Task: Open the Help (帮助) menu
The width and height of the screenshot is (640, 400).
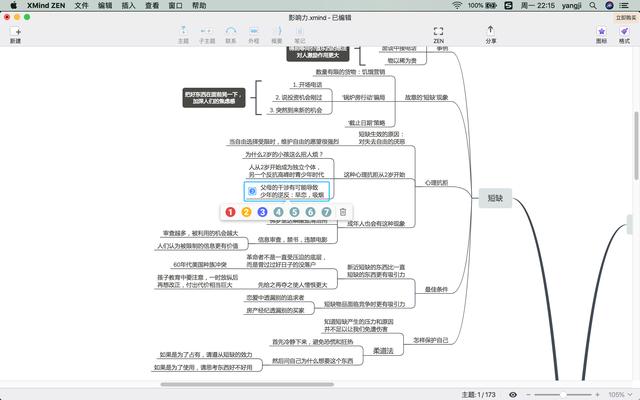Action: click(199, 5)
